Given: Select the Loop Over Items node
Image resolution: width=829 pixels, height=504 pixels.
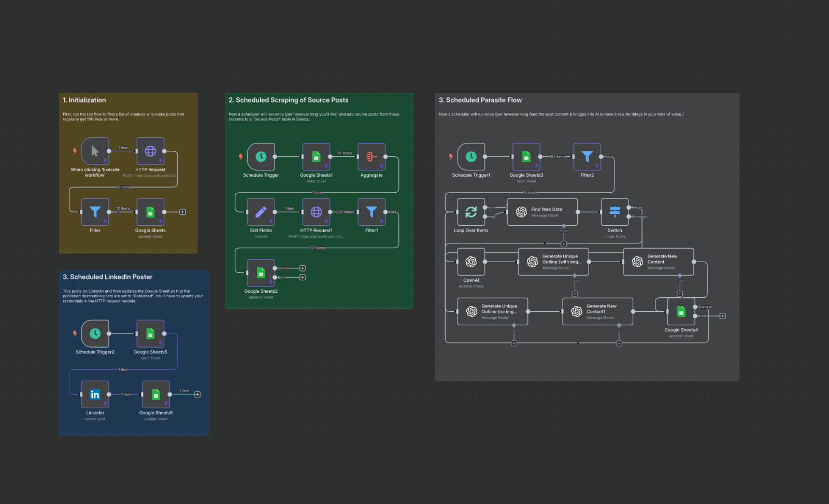Looking at the screenshot, I should pos(470,212).
